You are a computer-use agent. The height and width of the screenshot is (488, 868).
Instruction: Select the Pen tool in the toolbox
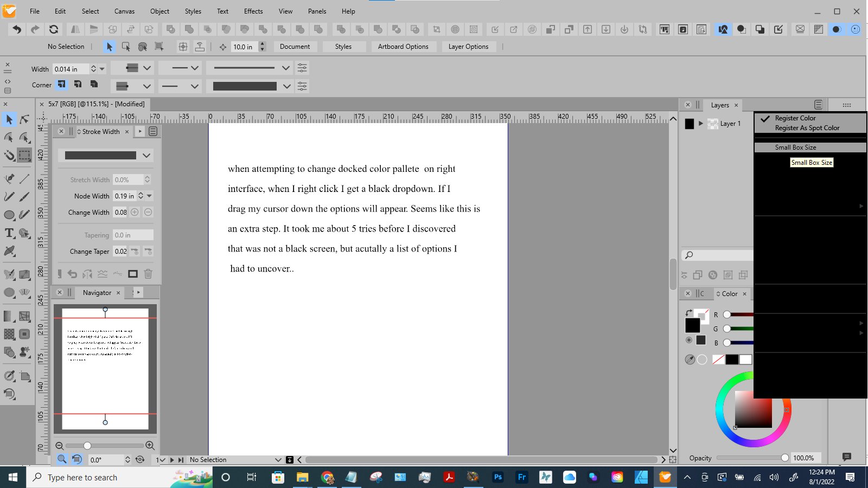(9, 178)
